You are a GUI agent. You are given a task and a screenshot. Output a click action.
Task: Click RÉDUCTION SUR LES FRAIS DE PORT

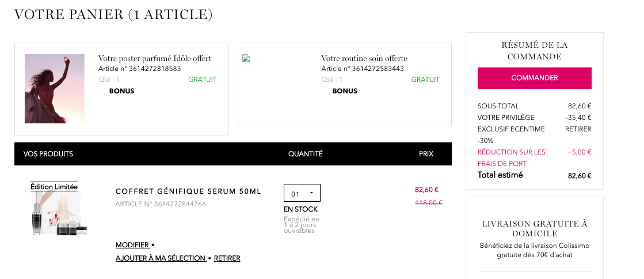click(511, 157)
